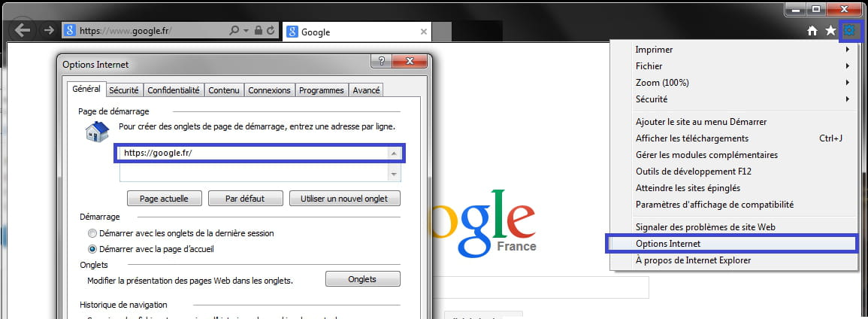Choose À propos de Internet Explorer
The height and width of the screenshot is (319, 868).
pyautogui.click(x=734, y=260)
